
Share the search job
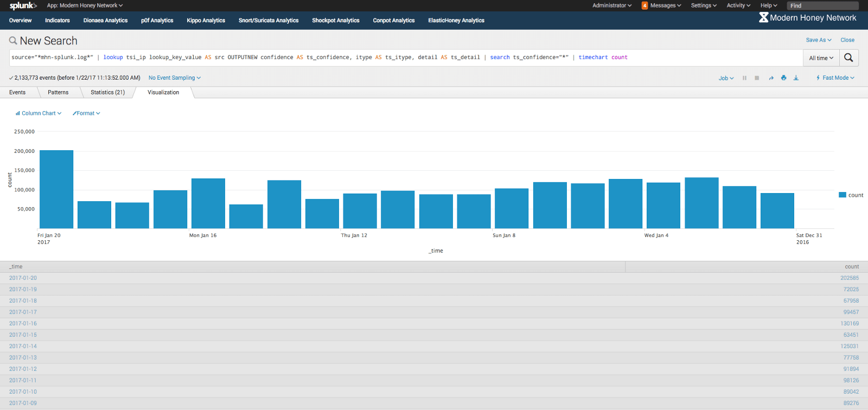[x=771, y=78]
